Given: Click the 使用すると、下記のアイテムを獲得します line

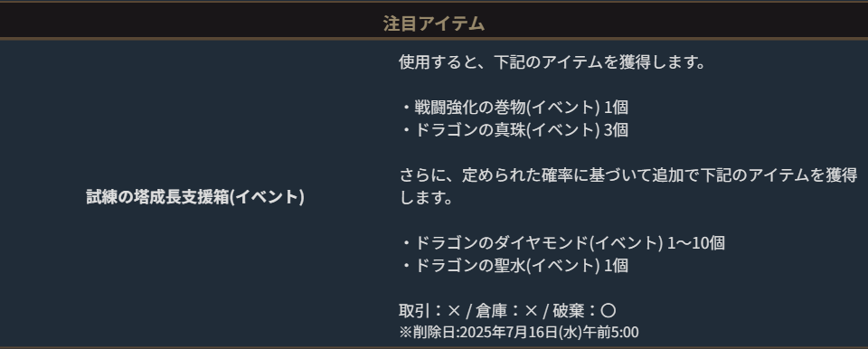Looking at the screenshot, I should (552, 61).
